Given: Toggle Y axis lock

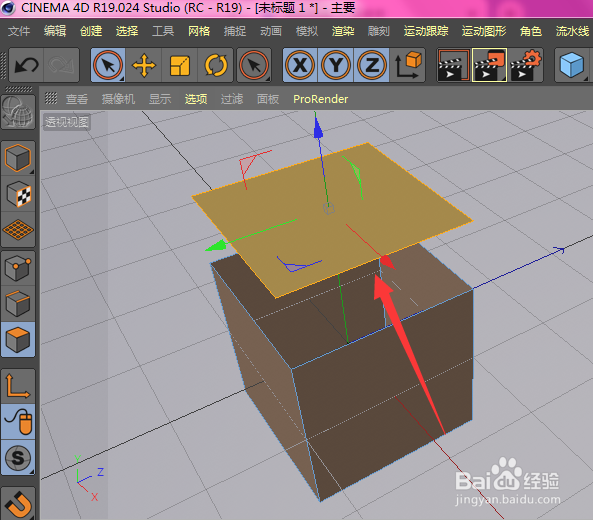Looking at the screenshot, I should point(336,65).
